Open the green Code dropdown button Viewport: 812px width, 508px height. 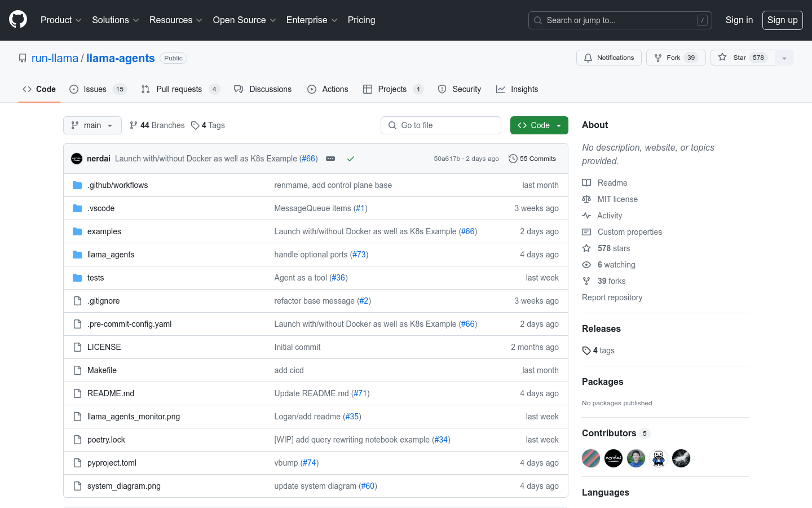tap(539, 125)
